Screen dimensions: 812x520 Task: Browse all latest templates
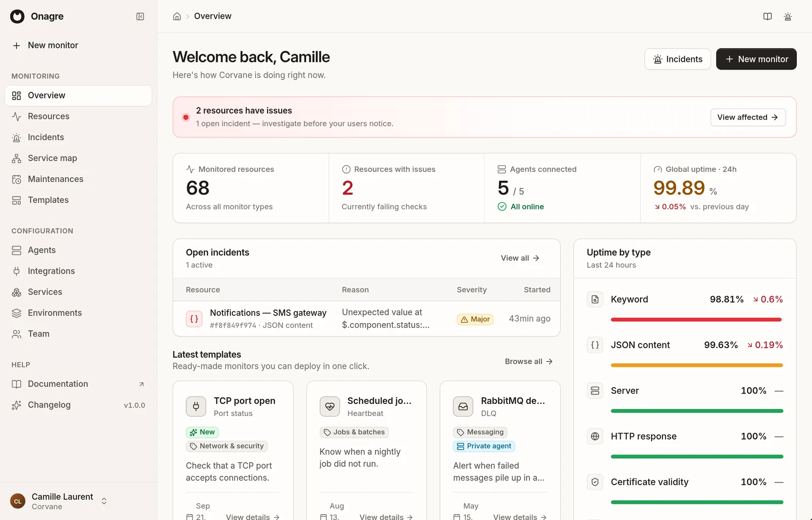tap(529, 362)
